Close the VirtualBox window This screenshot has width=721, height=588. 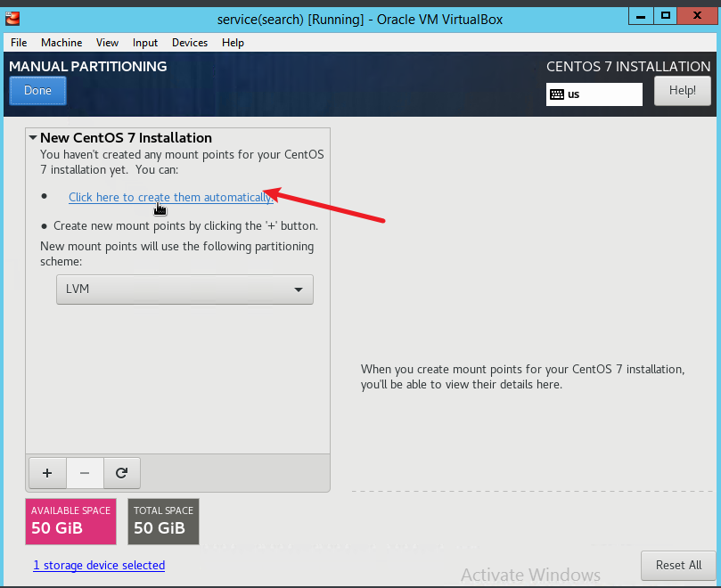(x=697, y=16)
